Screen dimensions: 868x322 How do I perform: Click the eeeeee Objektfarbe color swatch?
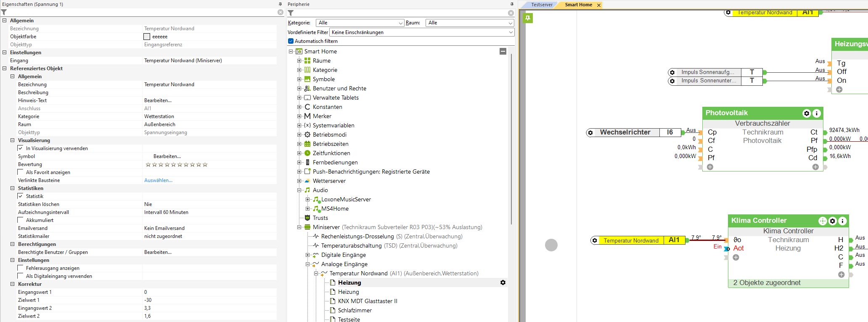pyautogui.click(x=147, y=37)
